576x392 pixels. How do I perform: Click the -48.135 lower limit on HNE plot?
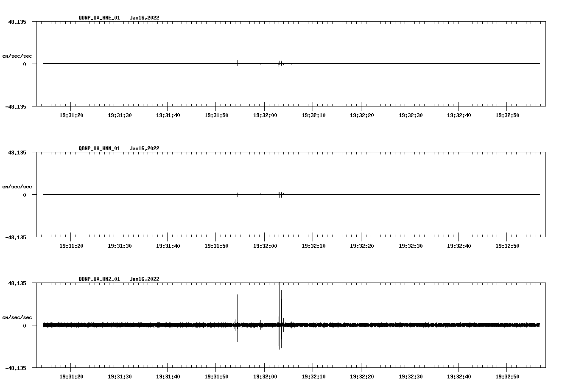(15, 107)
